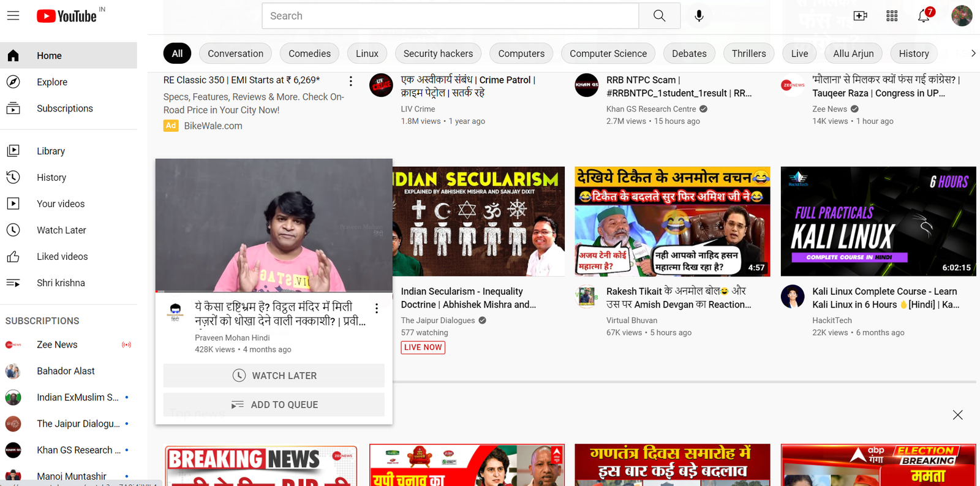Dismiss the shelf with X icon
Image resolution: width=980 pixels, height=486 pixels.
pyautogui.click(x=958, y=415)
